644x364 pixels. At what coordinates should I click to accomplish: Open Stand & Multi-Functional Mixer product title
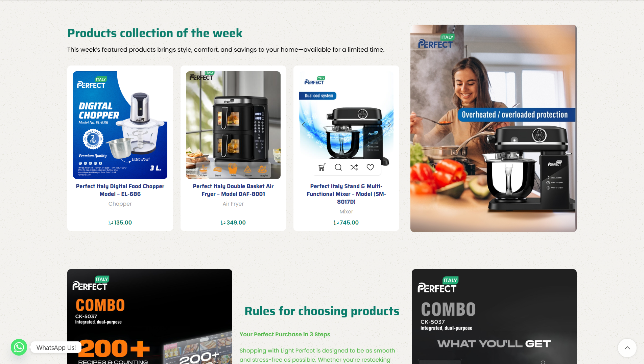pos(346,194)
